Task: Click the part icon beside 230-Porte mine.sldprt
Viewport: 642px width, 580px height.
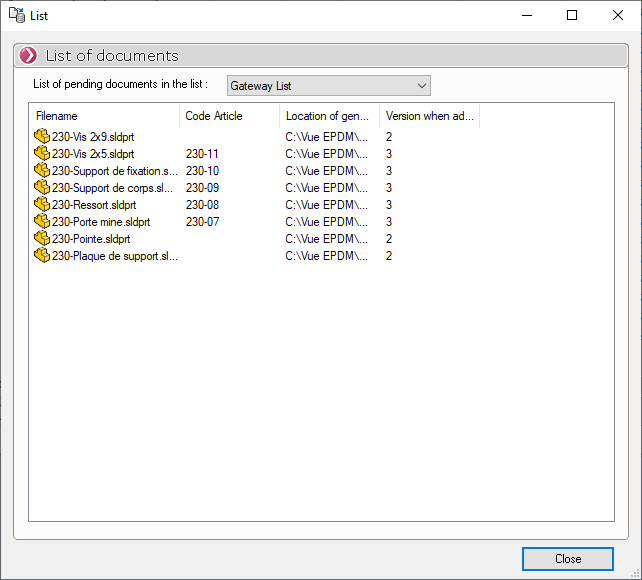Action: point(41,221)
